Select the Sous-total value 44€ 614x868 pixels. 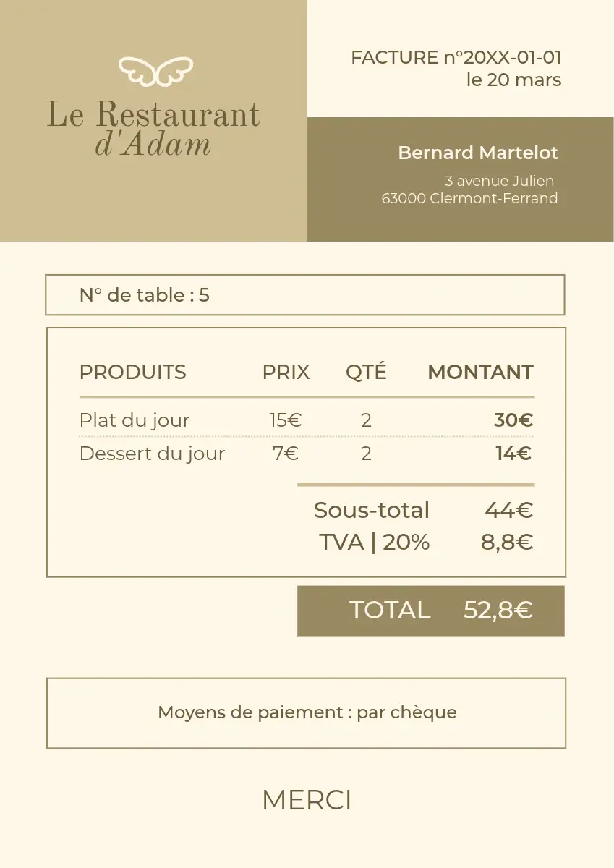click(x=508, y=510)
